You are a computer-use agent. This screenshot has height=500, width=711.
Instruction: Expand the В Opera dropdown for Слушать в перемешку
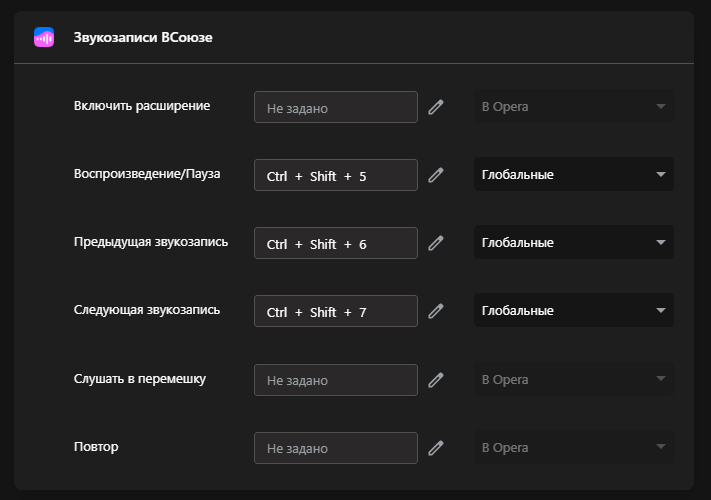coord(574,379)
